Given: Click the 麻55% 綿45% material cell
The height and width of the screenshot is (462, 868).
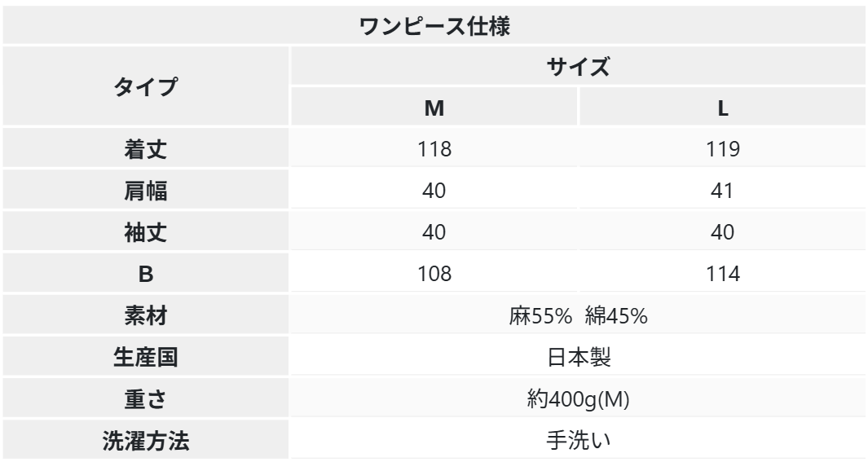Looking at the screenshot, I should point(579,315).
